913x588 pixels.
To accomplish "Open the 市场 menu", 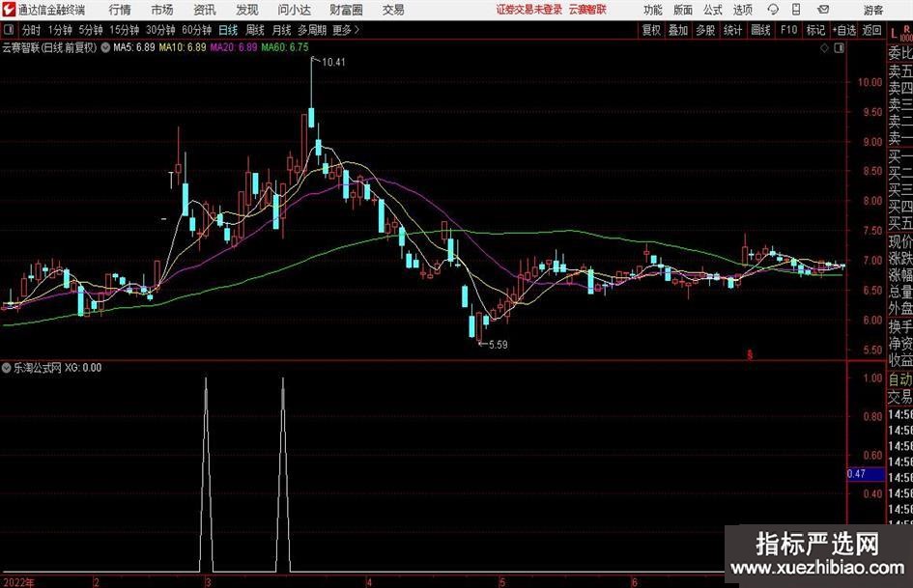I will coord(162,10).
